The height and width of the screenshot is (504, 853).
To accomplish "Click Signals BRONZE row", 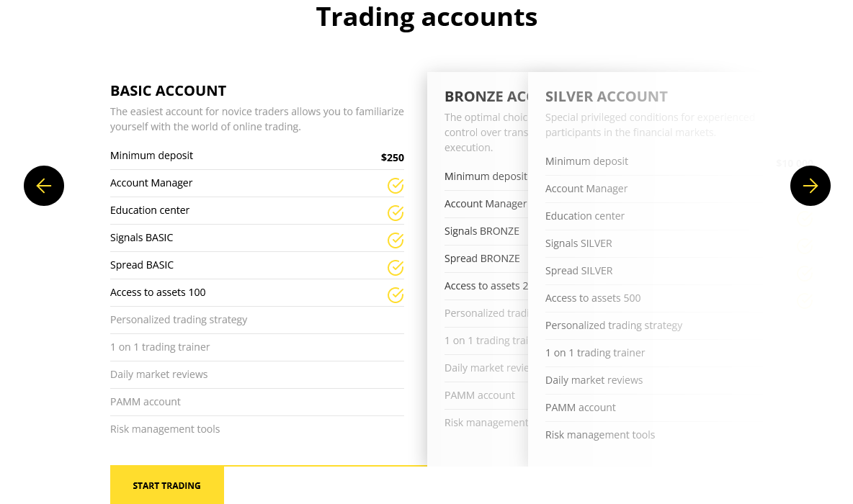I will coord(486,231).
